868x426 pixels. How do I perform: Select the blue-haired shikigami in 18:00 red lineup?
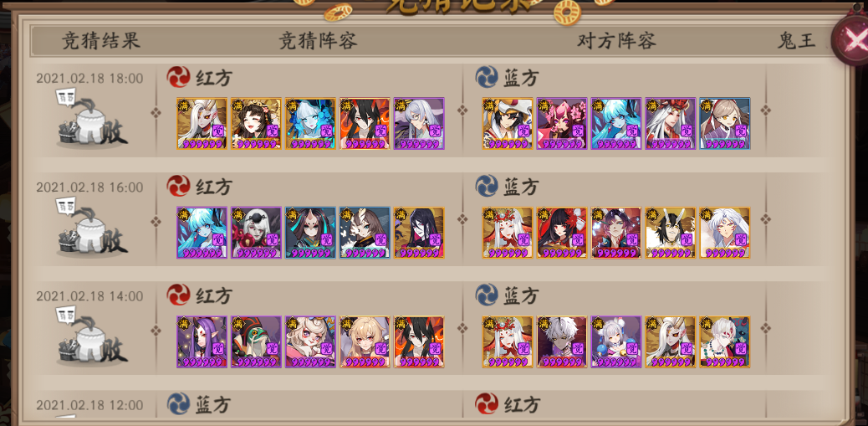pyautogui.click(x=310, y=124)
